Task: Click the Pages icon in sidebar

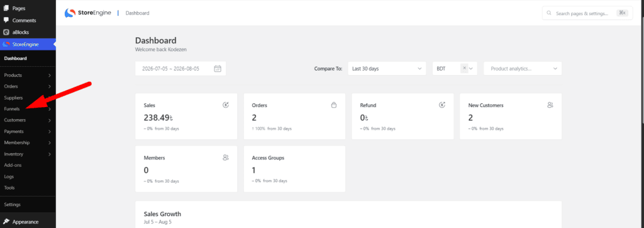Action: (x=6, y=8)
